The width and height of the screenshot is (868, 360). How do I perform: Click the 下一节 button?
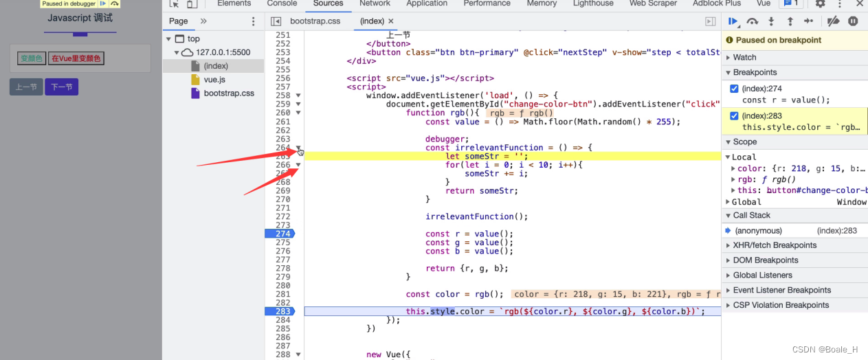tap(62, 87)
